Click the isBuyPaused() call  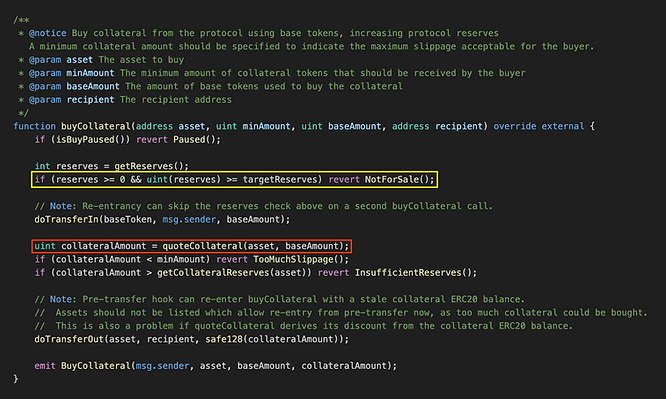coord(90,139)
